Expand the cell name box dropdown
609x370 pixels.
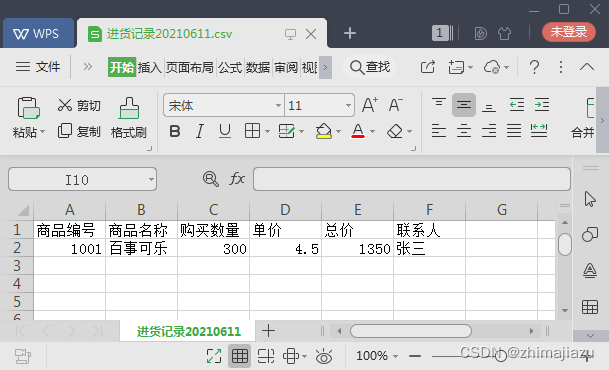pos(151,179)
